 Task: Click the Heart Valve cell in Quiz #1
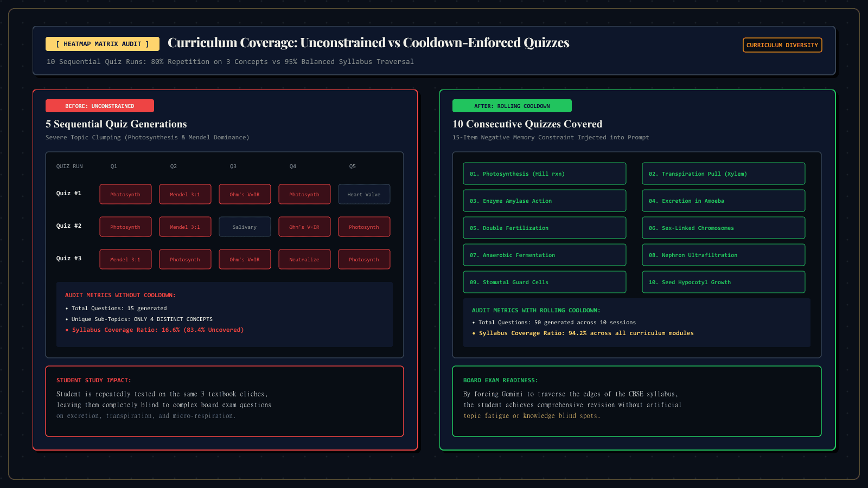coord(364,194)
